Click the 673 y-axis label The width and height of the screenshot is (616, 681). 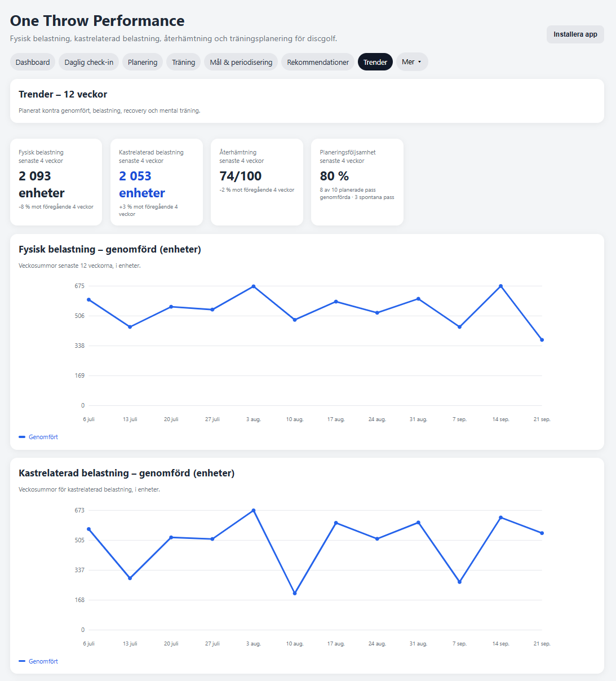pos(79,510)
